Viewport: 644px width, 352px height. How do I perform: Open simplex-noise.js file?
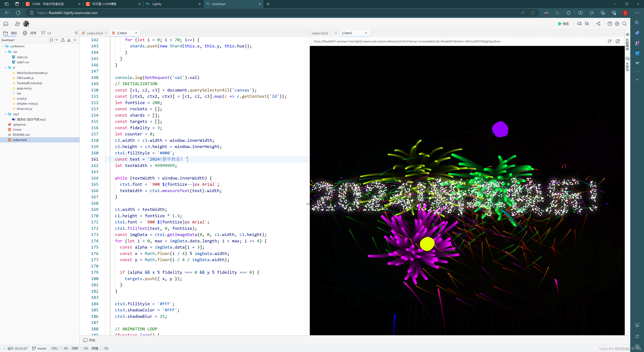[x=27, y=104]
